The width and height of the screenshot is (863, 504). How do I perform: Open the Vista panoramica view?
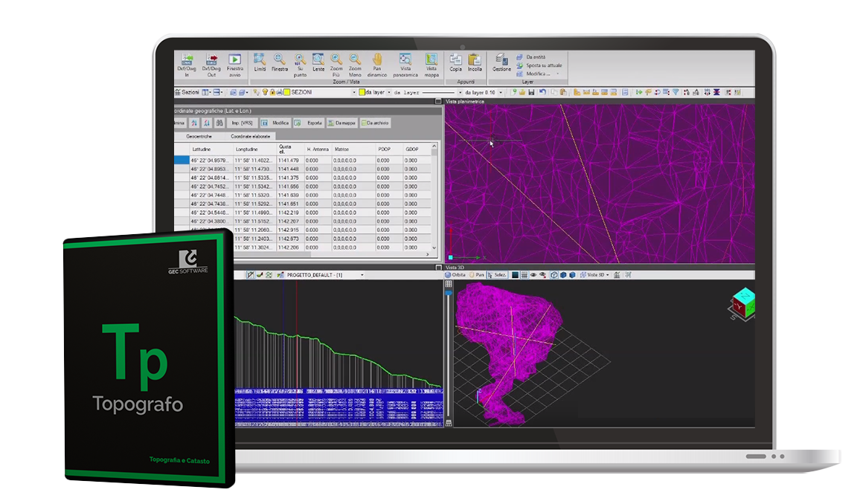pyautogui.click(x=405, y=65)
